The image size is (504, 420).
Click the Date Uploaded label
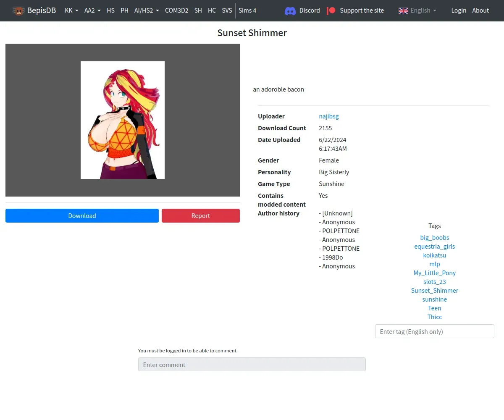coord(279,140)
